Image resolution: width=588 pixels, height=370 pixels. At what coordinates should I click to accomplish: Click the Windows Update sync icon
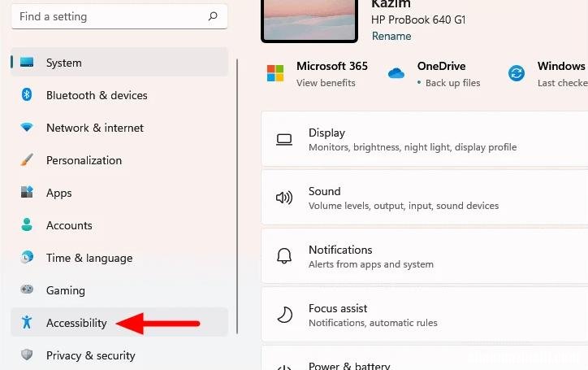(x=517, y=73)
